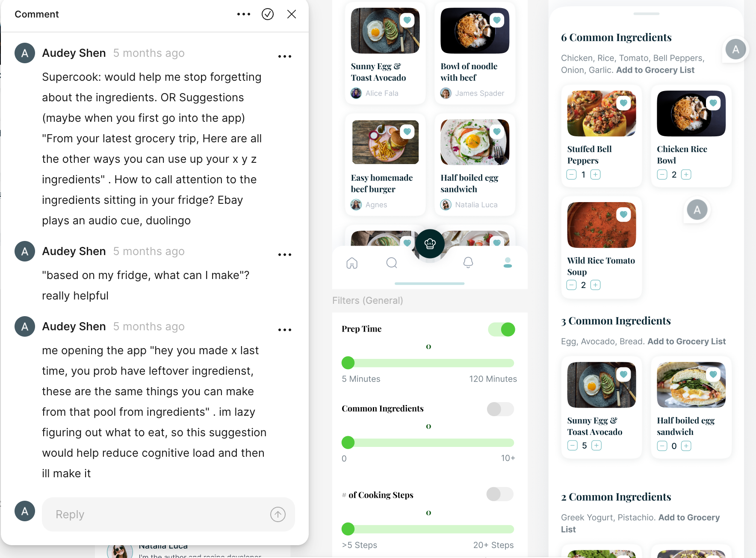Enable the # of Cooking Steps toggle
This screenshot has height=558, width=756.
[x=500, y=494]
